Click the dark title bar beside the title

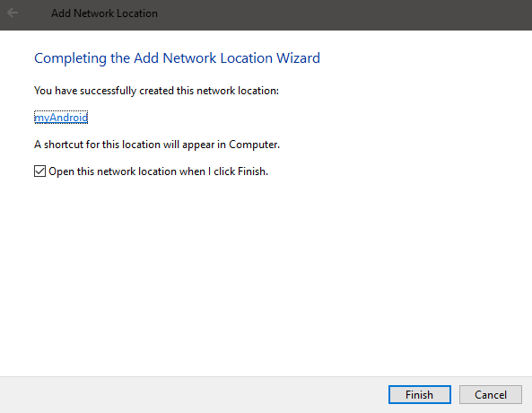coord(339,14)
